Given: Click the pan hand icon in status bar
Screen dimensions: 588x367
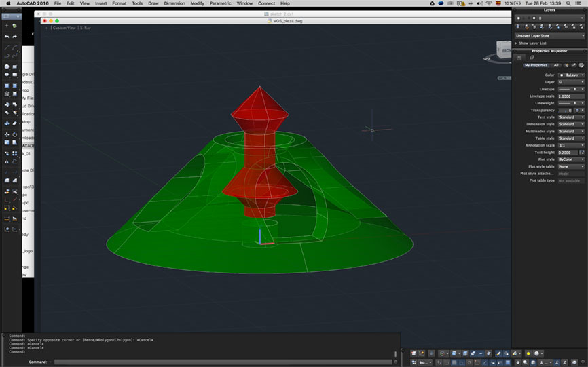Looking at the screenshot, I should click(x=518, y=362).
